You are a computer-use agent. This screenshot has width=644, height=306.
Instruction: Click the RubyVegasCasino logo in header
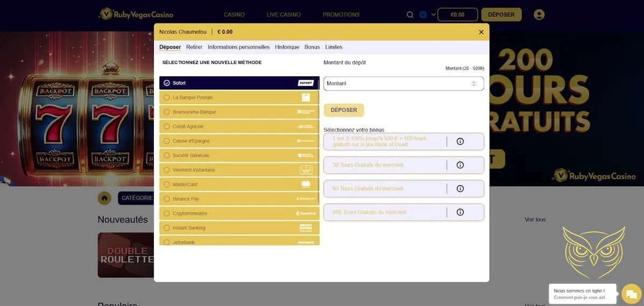[136, 15]
